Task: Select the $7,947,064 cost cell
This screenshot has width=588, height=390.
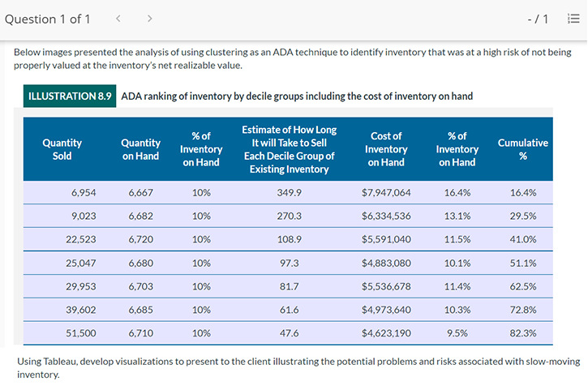Action: (386, 193)
